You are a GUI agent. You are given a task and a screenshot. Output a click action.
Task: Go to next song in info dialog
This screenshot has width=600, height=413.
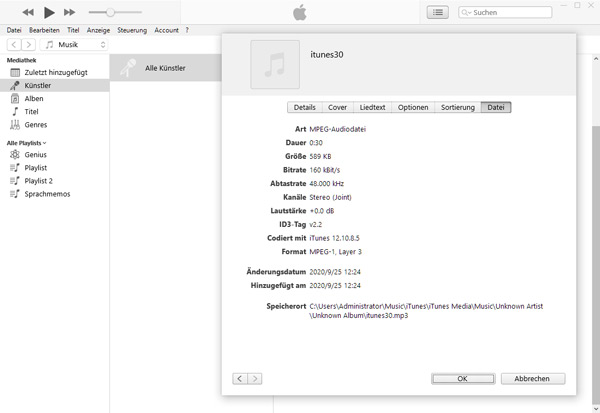tap(255, 379)
